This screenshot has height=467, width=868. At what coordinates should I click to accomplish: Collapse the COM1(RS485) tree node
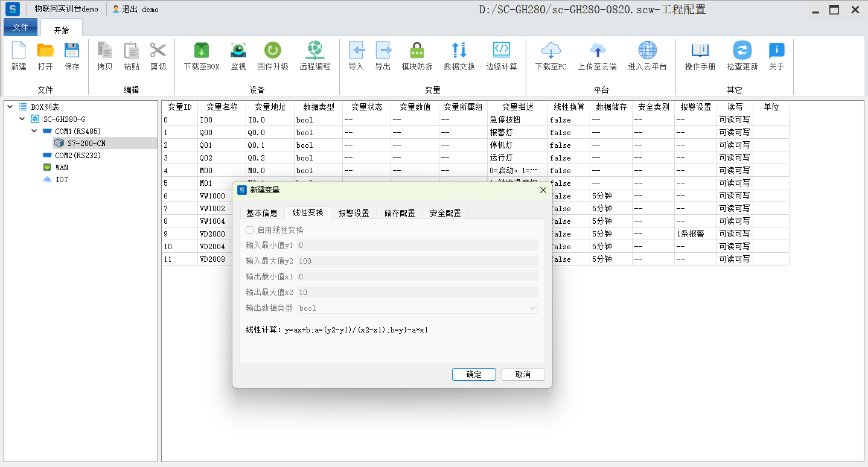coord(34,131)
